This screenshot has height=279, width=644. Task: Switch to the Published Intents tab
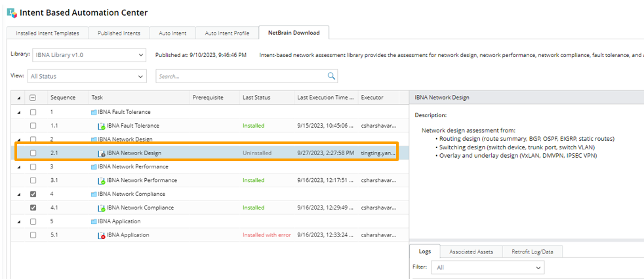tap(119, 33)
